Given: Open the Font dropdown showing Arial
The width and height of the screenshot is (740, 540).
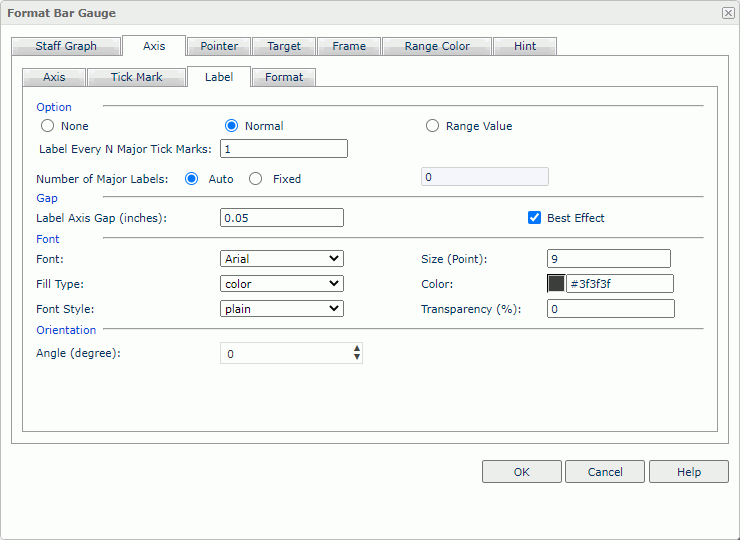Looking at the screenshot, I should (x=281, y=259).
